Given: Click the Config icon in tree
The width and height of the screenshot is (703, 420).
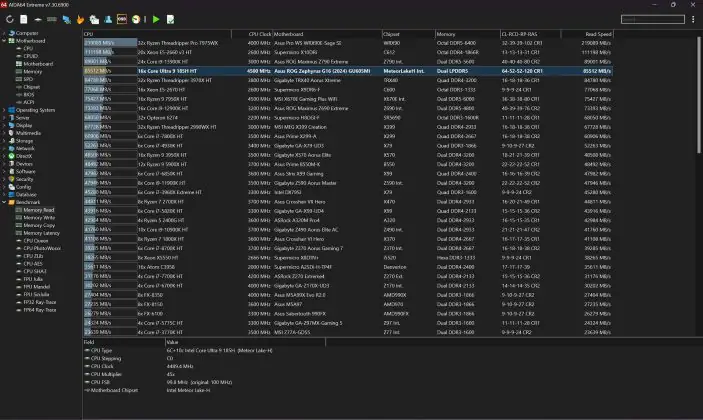Looking at the screenshot, I should [12, 187].
